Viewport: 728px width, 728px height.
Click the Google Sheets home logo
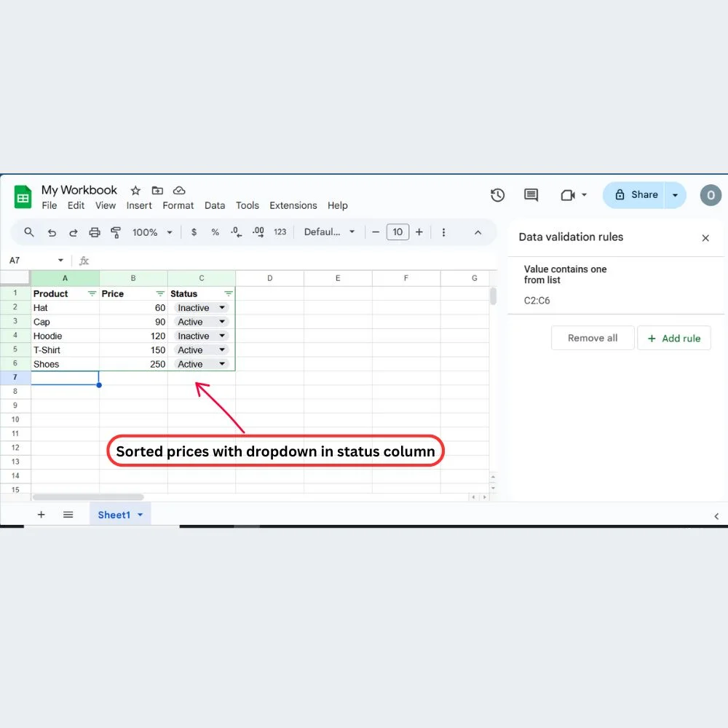point(23,197)
